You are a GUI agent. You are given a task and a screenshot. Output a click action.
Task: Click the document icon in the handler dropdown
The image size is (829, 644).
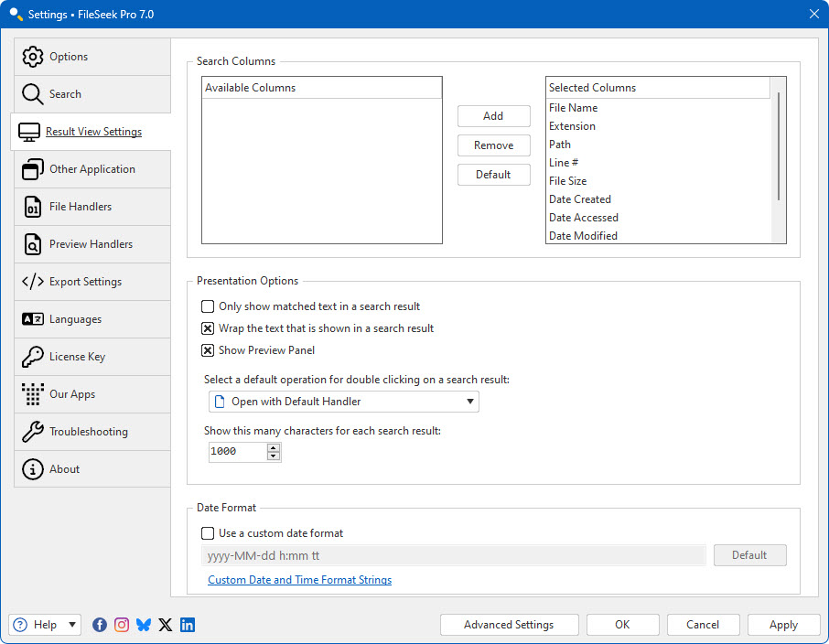click(x=220, y=402)
